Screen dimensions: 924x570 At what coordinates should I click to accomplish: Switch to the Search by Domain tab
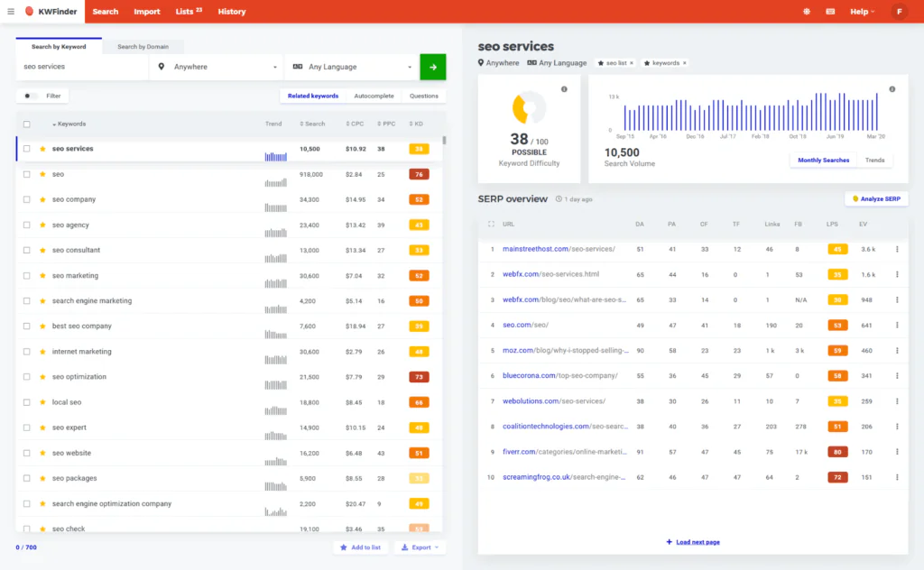[x=144, y=44]
